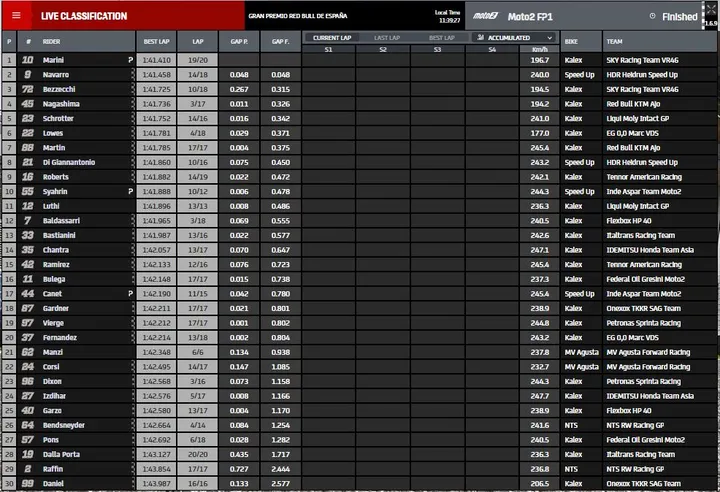Viewport: 720px width, 492px height.
Task: Click the MV Agusta bike in Manzi's row
Action: coord(581,352)
